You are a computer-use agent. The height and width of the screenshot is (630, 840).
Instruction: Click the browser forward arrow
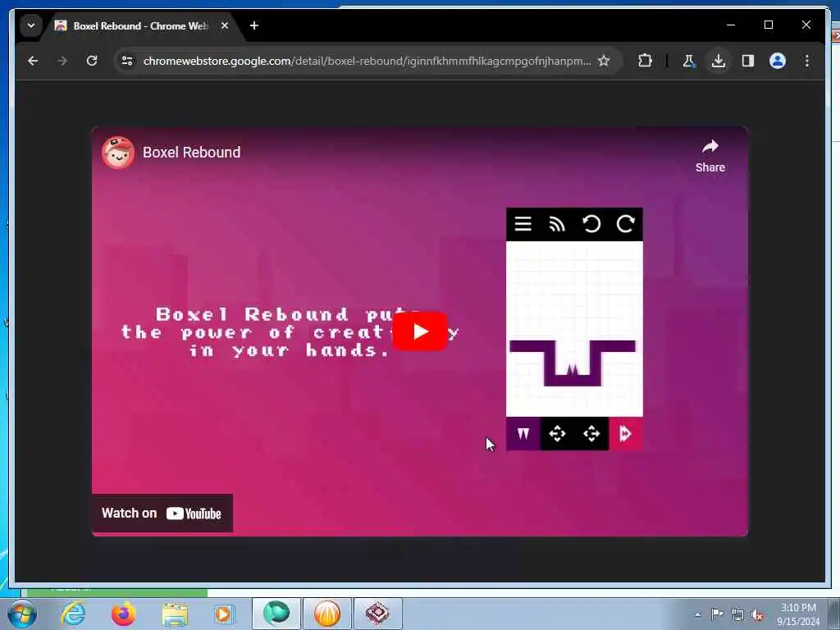pyautogui.click(x=62, y=61)
